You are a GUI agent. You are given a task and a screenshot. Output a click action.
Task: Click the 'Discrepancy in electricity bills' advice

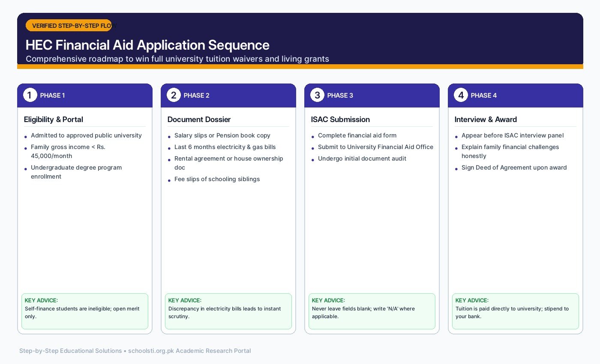(x=225, y=313)
